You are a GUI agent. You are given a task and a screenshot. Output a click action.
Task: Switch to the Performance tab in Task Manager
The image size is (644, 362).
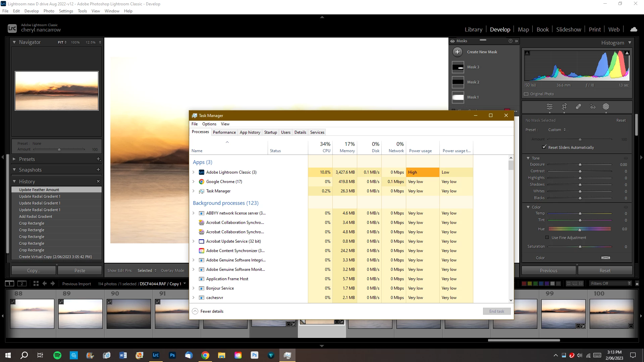[224, 132]
